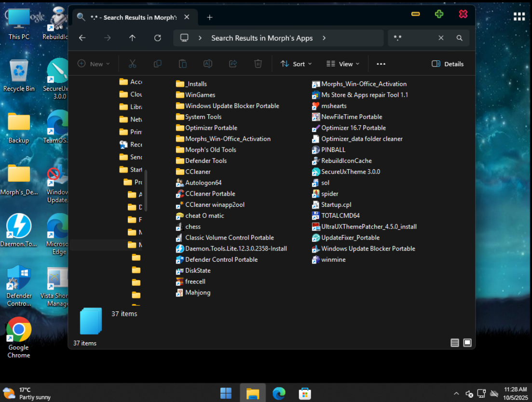Image resolution: width=532 pixels, height=402 pixels.
Task: Switch to details list view at bottom-right
Action: pyautogui.click(x=455, y=343)
